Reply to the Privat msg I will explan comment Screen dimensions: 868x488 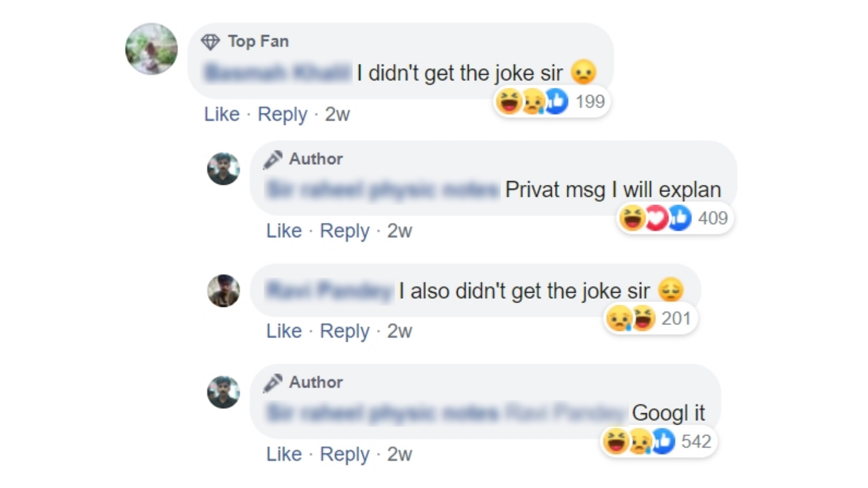[x=346, y=230]
